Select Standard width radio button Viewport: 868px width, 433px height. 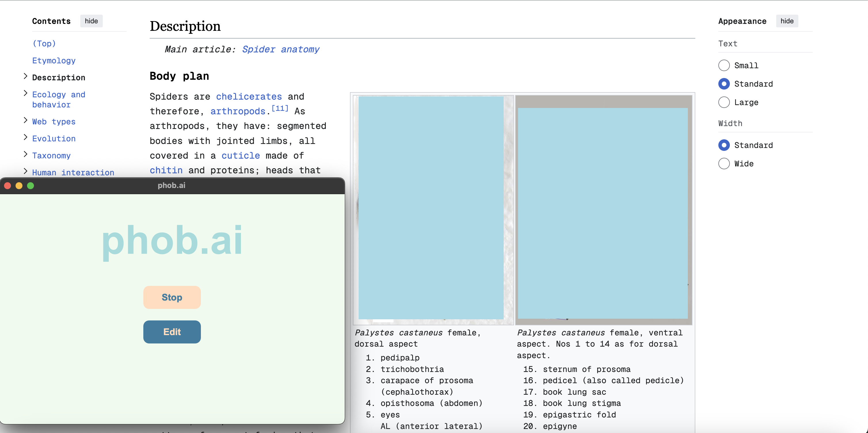pyautogui.click(x=724, y=145)
